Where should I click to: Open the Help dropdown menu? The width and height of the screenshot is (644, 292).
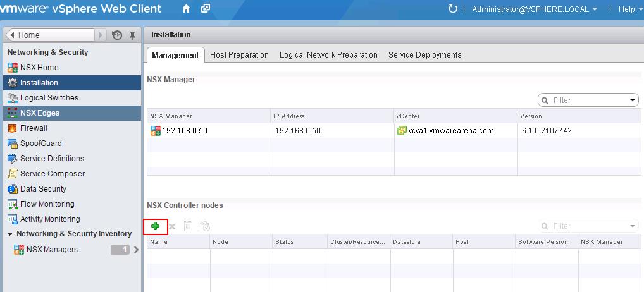click(x=630, y=9)
